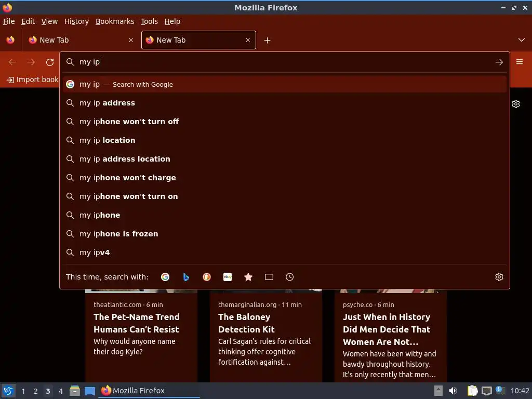Select suggestion 'my ipv4'
This screenshot has height=399, width=532.
coord(285,252)
